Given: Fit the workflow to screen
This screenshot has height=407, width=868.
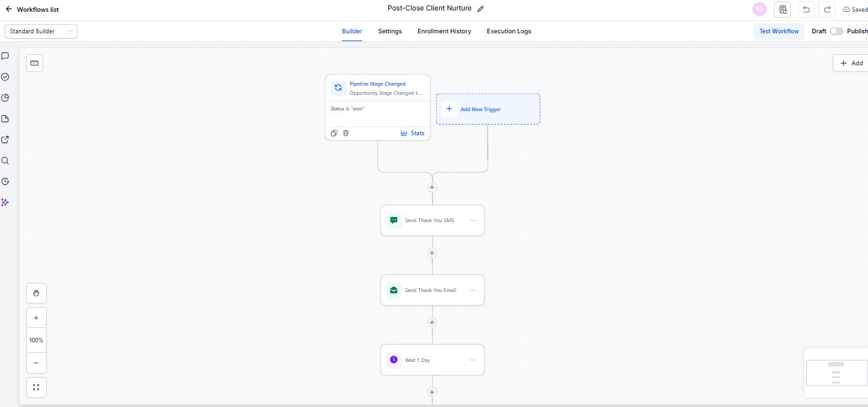Looking at the screenshot, I should point(36,387).
